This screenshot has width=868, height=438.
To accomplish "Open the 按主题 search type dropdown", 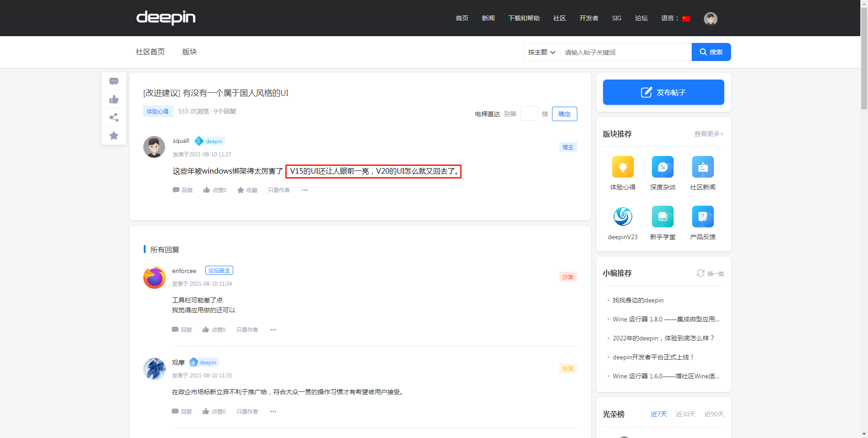I will [x=542, y=52].
